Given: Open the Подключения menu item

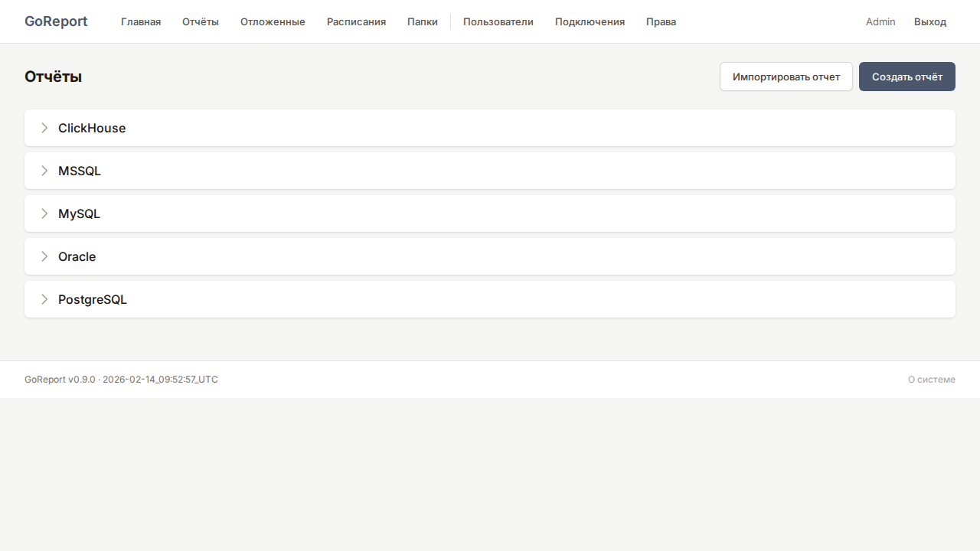Looking at the screenshot, I should pos(590,21).
